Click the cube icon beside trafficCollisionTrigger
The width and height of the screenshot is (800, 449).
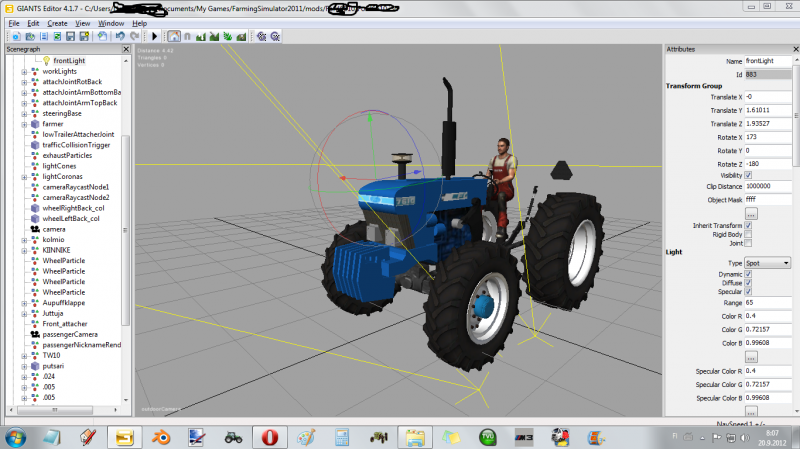pyautogui.click(x=35, y=145)
